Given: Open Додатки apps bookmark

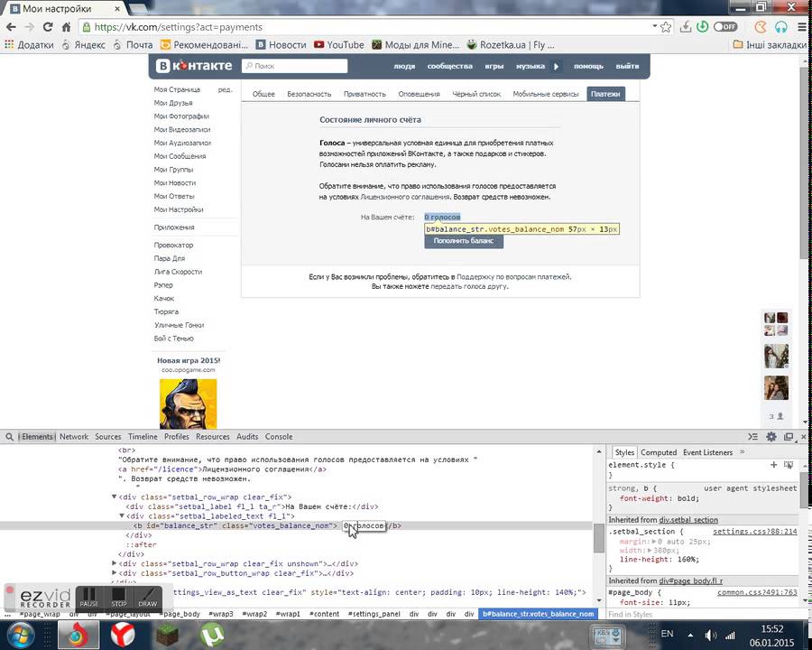Looking at the screenshot, I should coord(29,45).
